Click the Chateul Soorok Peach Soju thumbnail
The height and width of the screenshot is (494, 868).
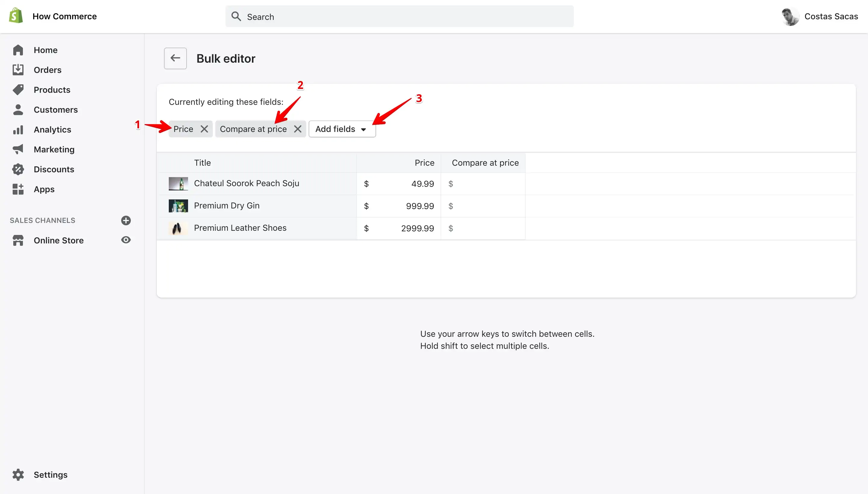178,183
